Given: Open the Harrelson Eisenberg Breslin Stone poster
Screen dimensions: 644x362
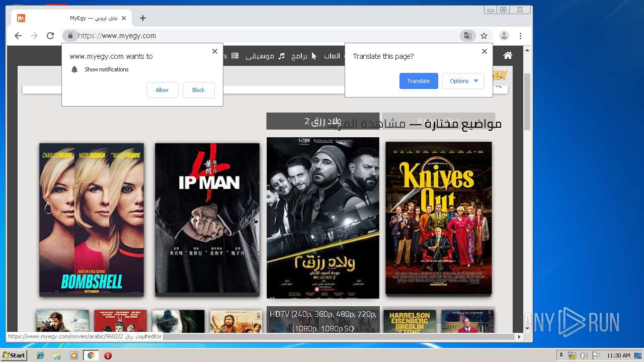Looking at the screenshot, I should [x=410, y=321].
